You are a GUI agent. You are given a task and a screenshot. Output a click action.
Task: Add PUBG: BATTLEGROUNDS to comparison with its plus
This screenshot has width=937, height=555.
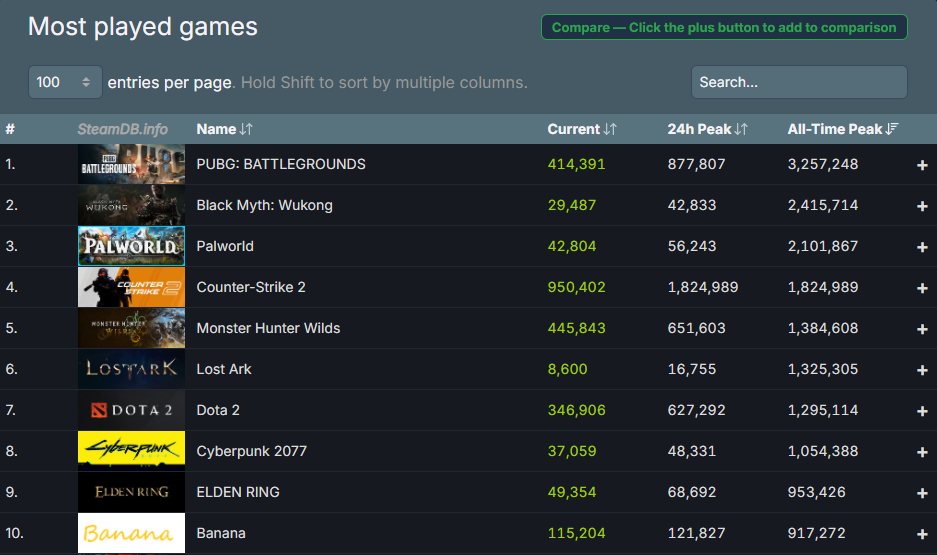(922, 165)
